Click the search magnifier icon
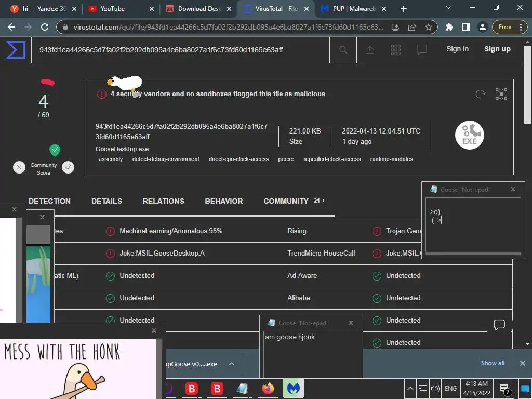 [343, 50]
